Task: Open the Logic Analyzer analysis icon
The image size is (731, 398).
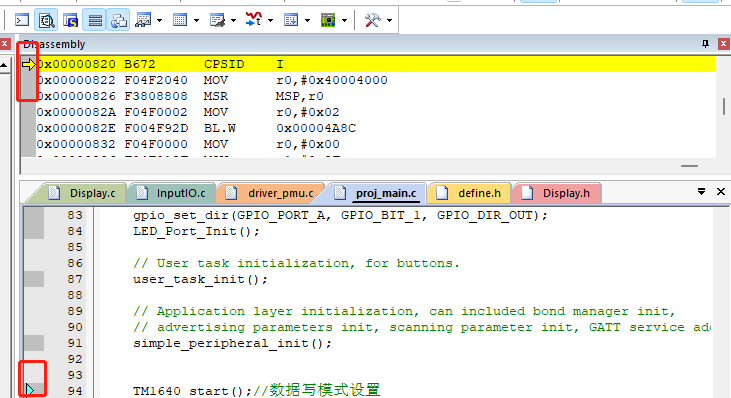Action: coord(254,20)
